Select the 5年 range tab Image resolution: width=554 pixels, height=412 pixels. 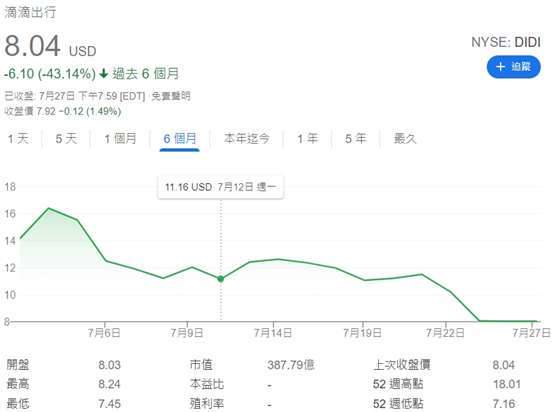(355, 139)
